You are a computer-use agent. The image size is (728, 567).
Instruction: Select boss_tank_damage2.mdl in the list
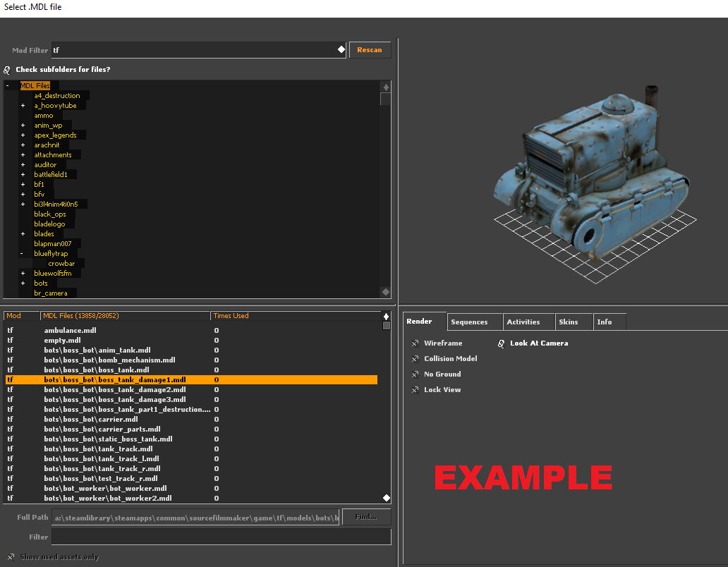point(191,390)
